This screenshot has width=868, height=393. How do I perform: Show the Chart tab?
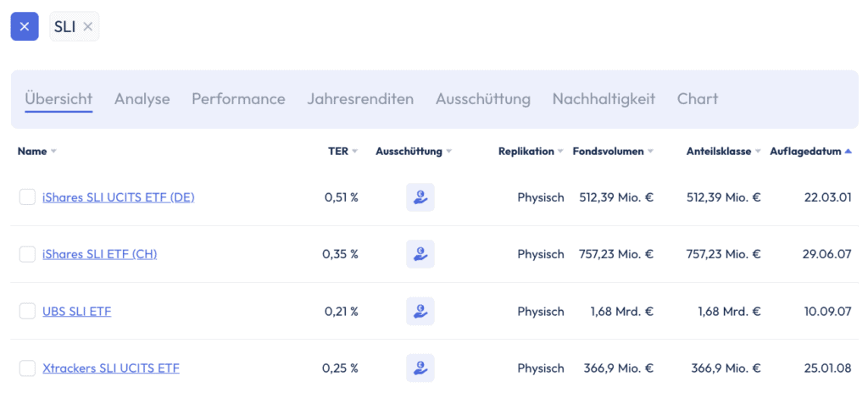click(698, 99)
